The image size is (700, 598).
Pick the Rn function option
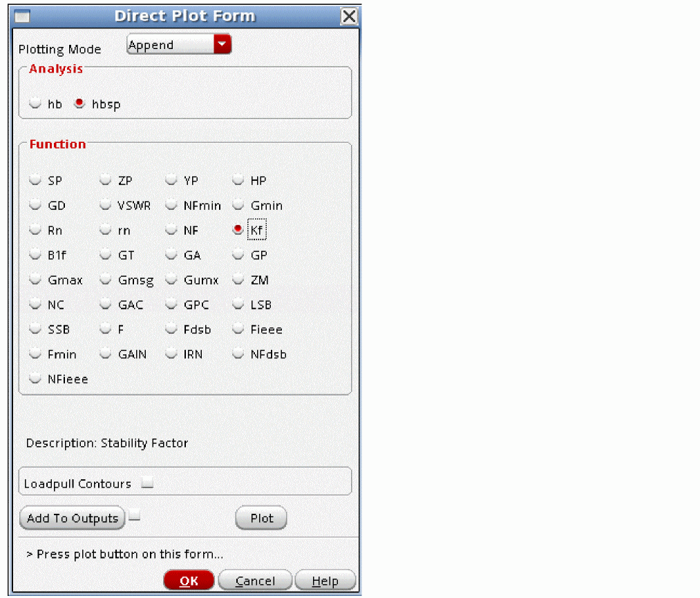pyautogui.click(x=35, y=230)
